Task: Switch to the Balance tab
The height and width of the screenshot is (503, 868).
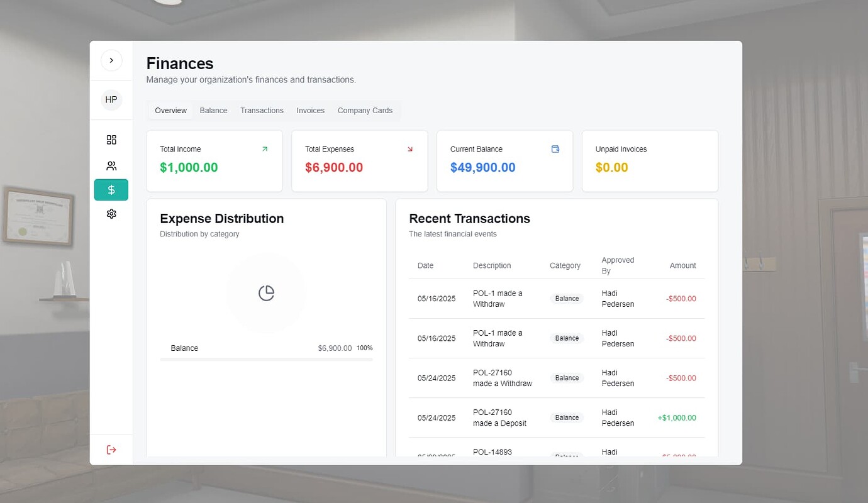Action: pyautogui.click(x=213, y=111)
